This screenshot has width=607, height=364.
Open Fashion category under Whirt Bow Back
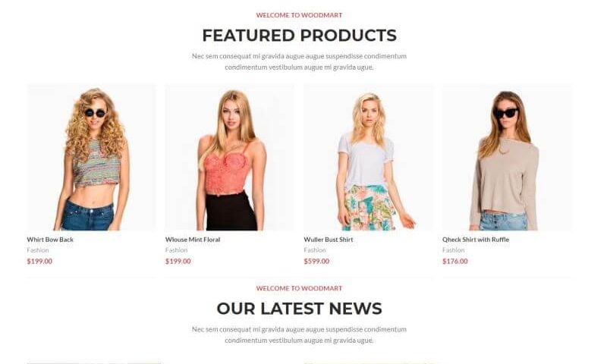38,250
